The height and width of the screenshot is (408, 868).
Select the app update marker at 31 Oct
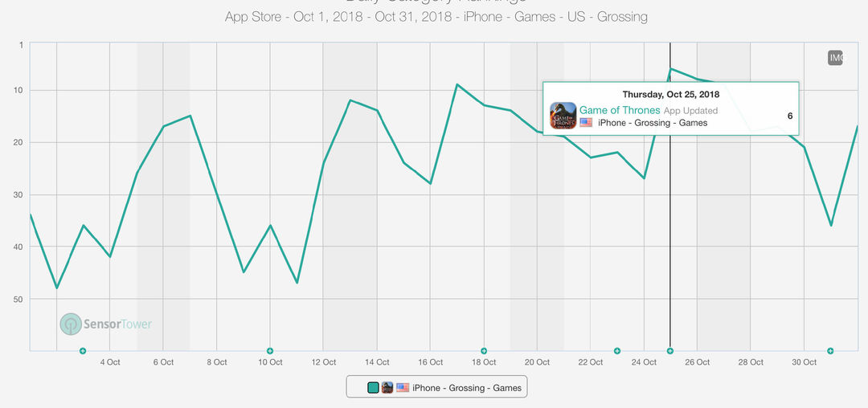(x=830, y=351)
